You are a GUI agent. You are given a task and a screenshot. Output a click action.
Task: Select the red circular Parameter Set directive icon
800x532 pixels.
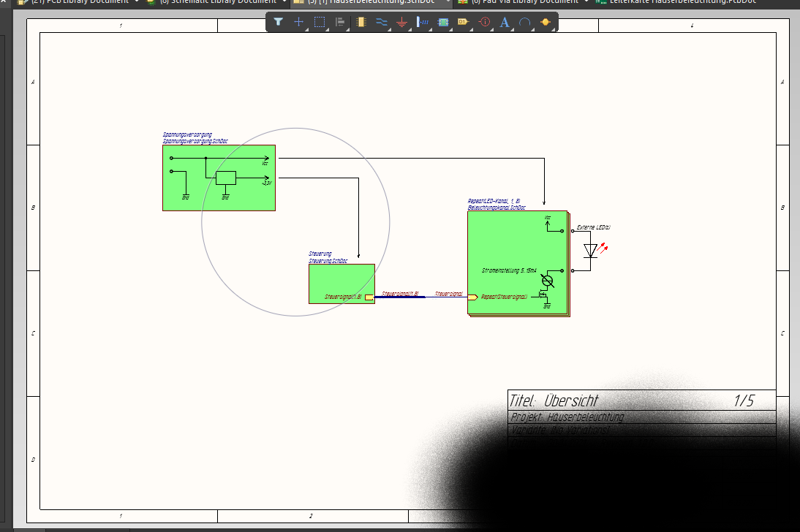(484, 22)
